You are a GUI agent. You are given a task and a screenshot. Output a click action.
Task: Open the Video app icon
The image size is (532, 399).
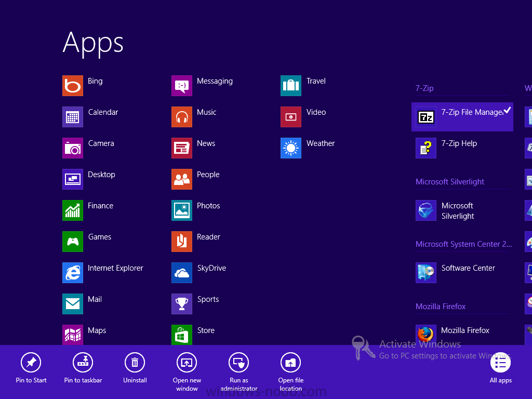[x=291, y=117]
